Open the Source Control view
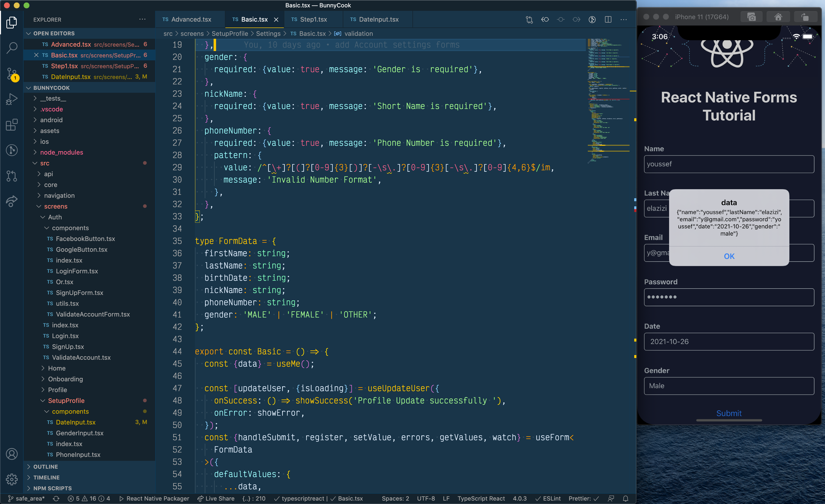The height and width of the screenshot is (504, 825). 12,73
